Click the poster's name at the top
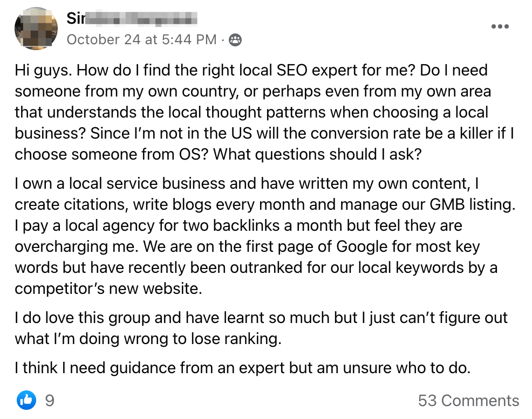The image size is (532, 419). pos(132,18)
